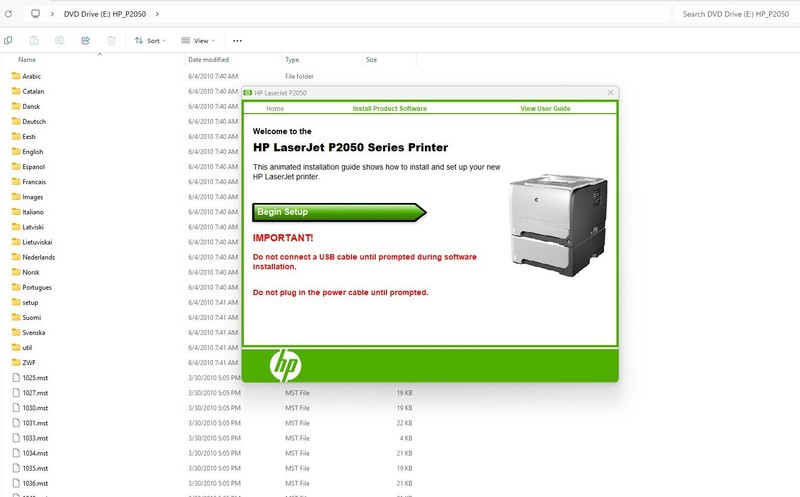Select the Svenska folder name
Image resolution: width=800 pixels, height=497 pixels.
click(x=34, y=333)
